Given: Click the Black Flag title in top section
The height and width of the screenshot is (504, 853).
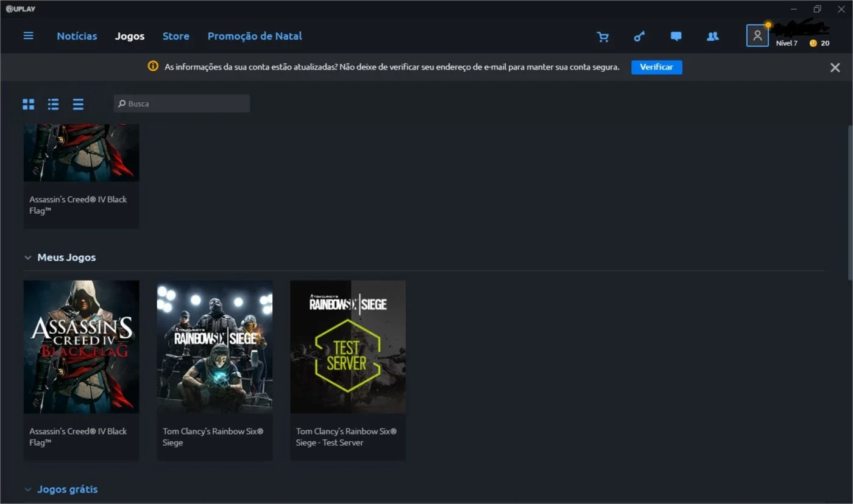Looking at the screenshot, I should tap(78, 205).
